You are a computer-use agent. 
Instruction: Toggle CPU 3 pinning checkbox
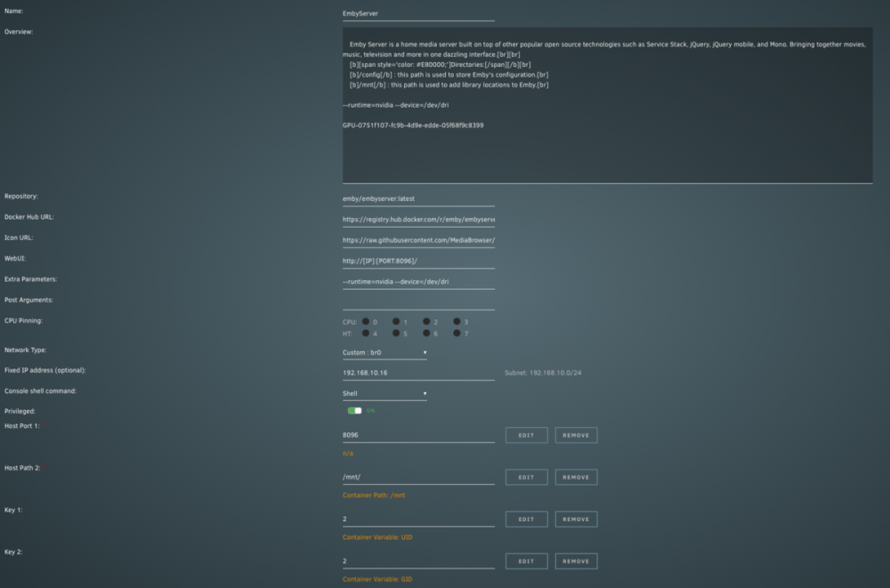[457, 321]
